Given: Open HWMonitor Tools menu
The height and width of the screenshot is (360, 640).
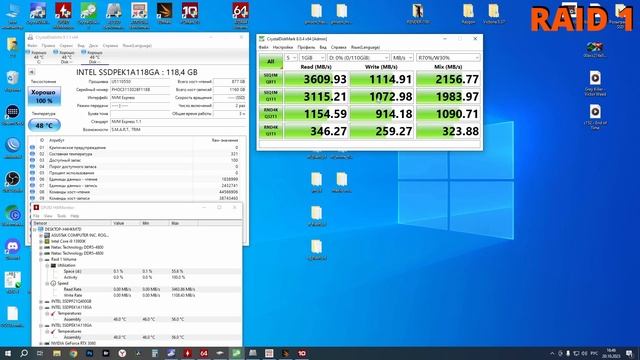Looking at the screenshot, I should click(x=61, y=216).
